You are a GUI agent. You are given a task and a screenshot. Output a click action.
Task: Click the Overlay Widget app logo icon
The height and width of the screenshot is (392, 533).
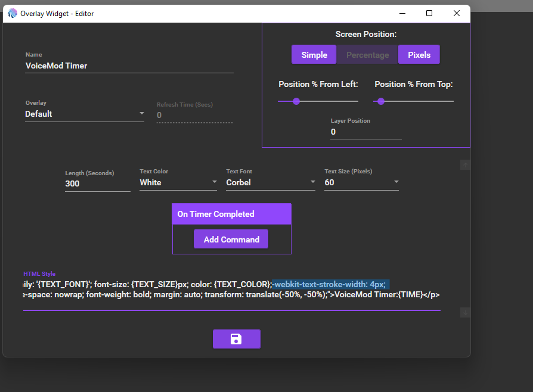coord(13,13)
